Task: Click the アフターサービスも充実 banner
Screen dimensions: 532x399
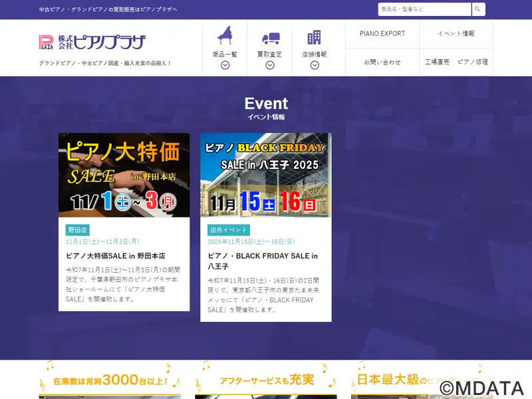Action: click(x=266, y=380)
